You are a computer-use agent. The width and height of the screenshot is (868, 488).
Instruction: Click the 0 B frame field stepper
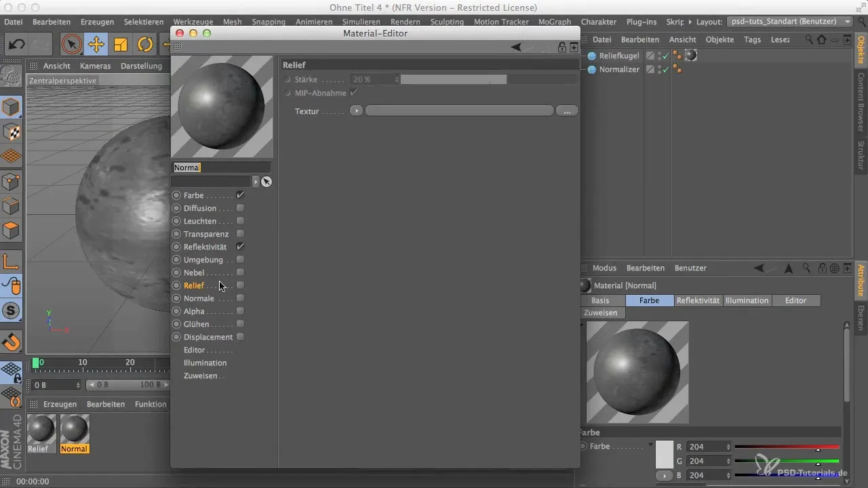coord(78,385)
